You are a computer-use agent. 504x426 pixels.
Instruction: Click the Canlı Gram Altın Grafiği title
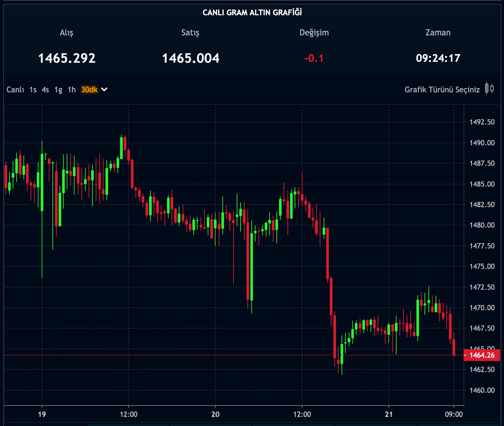click(252, 13)
